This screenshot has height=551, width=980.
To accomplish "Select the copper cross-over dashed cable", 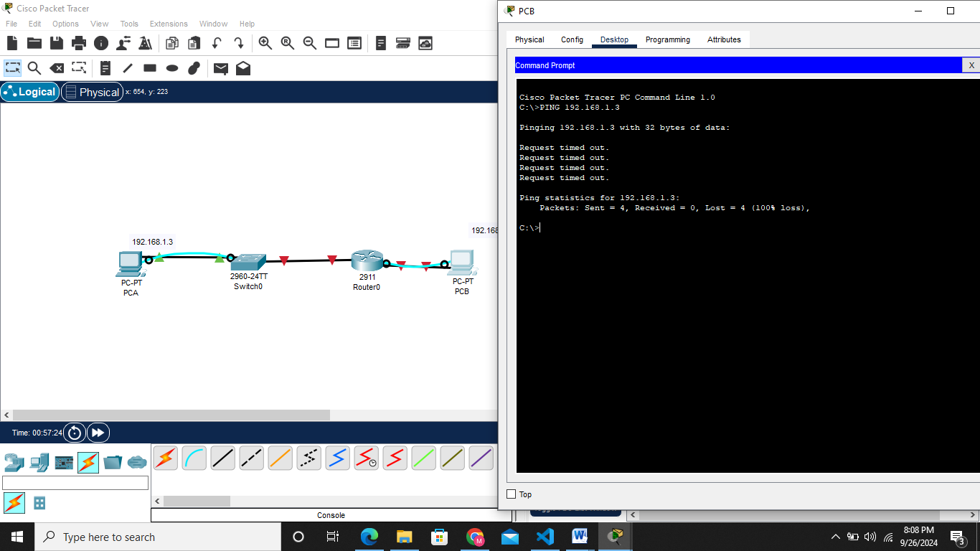I will click(252, 458).
